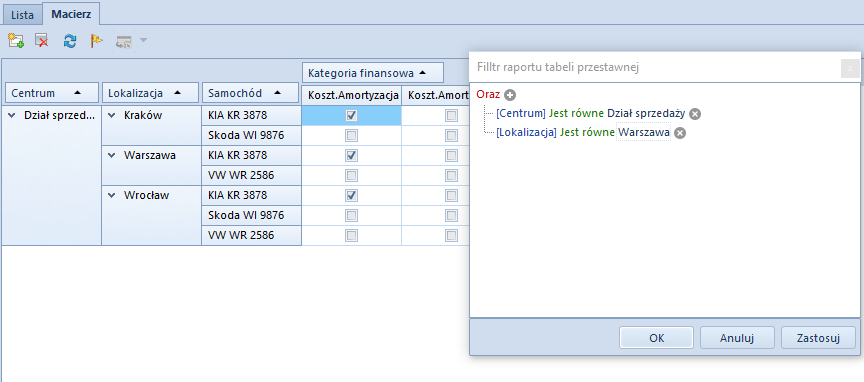This screenshot has width=864, height=382.
Task: Check Koszt.Amortyzacja for Wrocław VW WR 2586
Action: pos(351,235)
